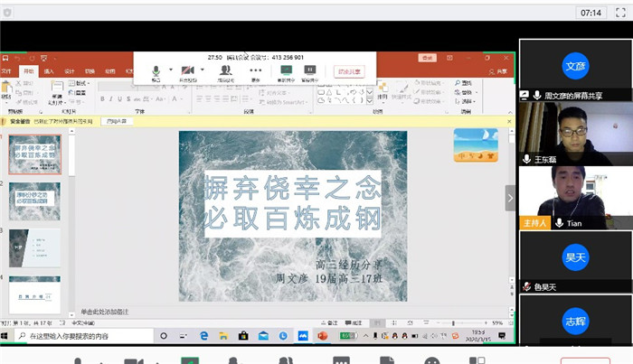The width and height of the screenshot is (633, 364).
Task: Open the participants management icon
Action: pyautogui.click(x=225, y=70)
